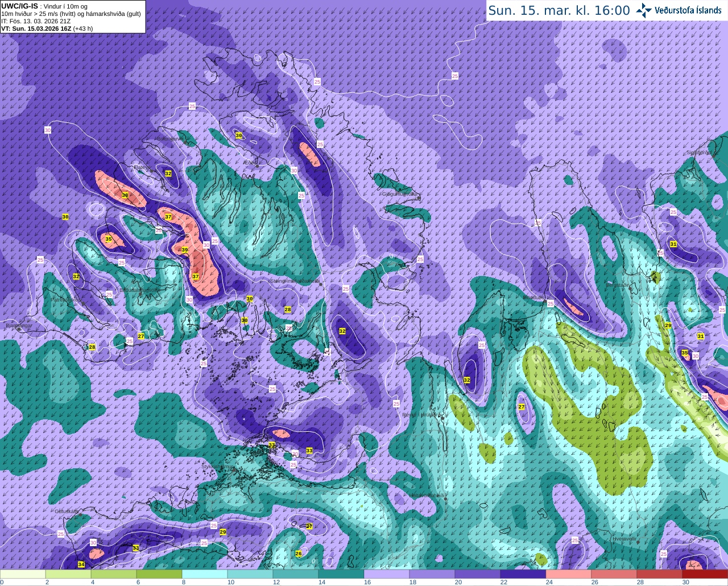Pick the red 28–30 legend swatch

click(x=660, y=574)
